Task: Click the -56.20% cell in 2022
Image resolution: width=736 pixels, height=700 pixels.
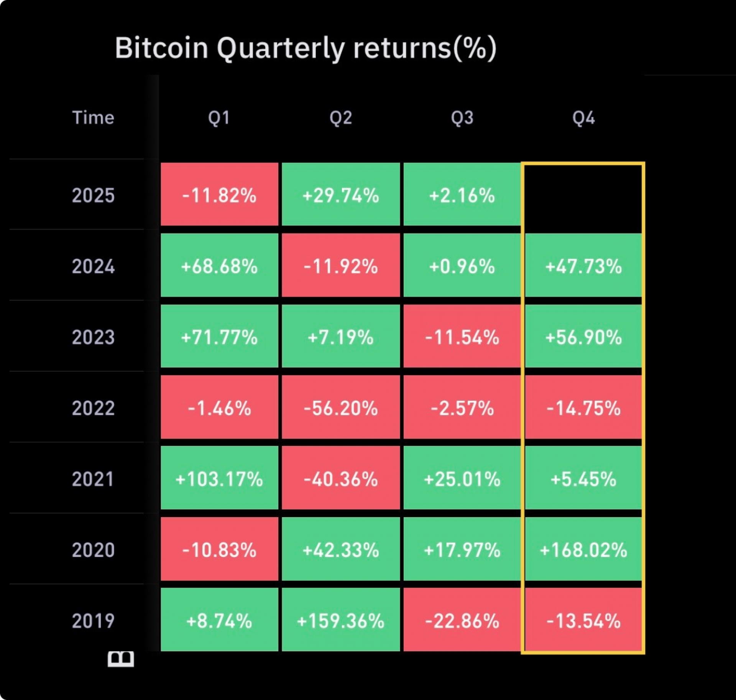Action: coord(340,407)
